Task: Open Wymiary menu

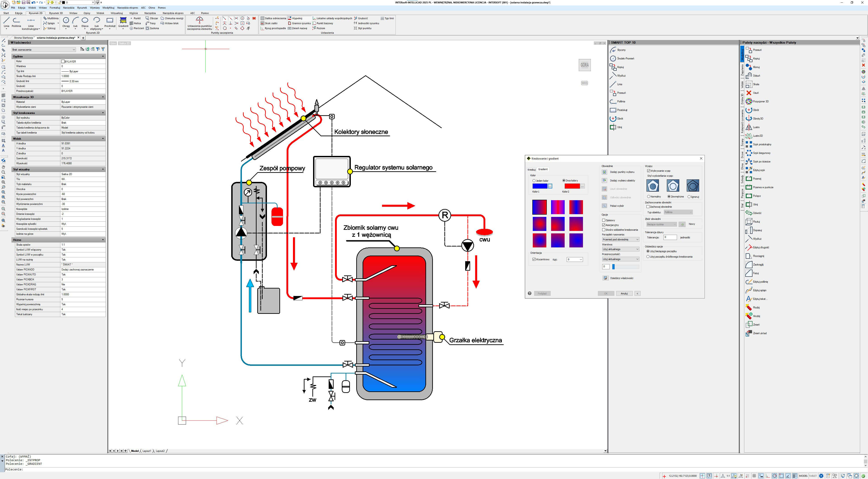Action: pyautogui.click(x=95, y=8)
